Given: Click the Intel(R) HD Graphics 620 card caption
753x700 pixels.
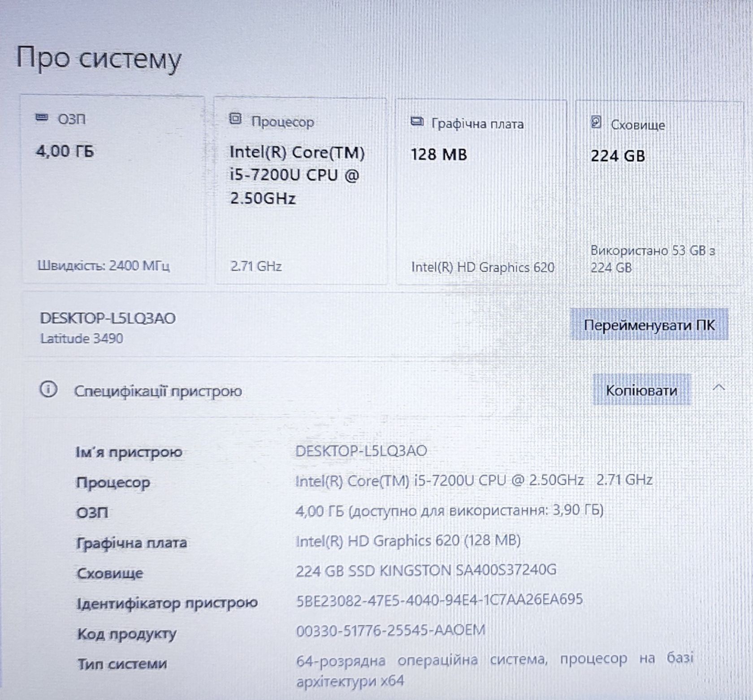Looking at the screenshot, I should [483, 267].
